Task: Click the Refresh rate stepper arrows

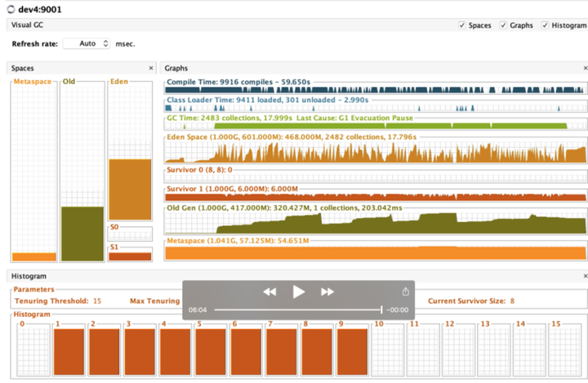Action: pos(106,43)
